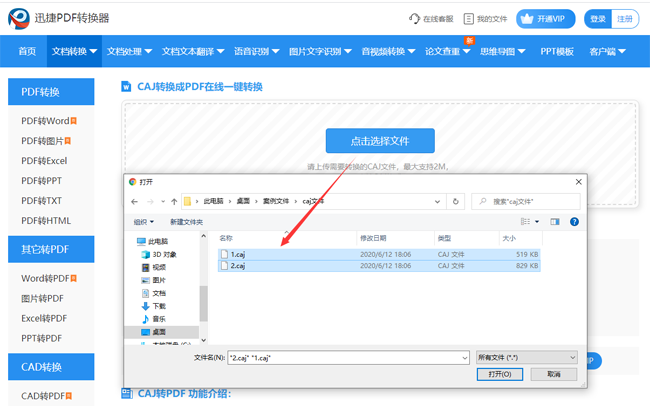Open PDF转TXT in sidebar
The height and width of the screenshot is (406, 650).
point(41,201)
